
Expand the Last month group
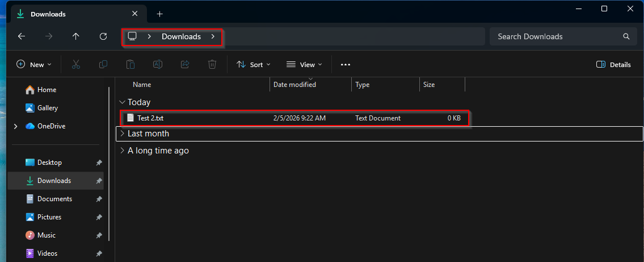[122, 133]
